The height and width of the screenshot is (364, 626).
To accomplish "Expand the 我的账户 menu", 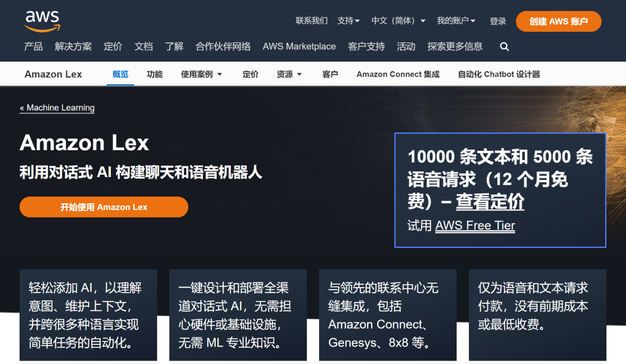I will point(456,21).
